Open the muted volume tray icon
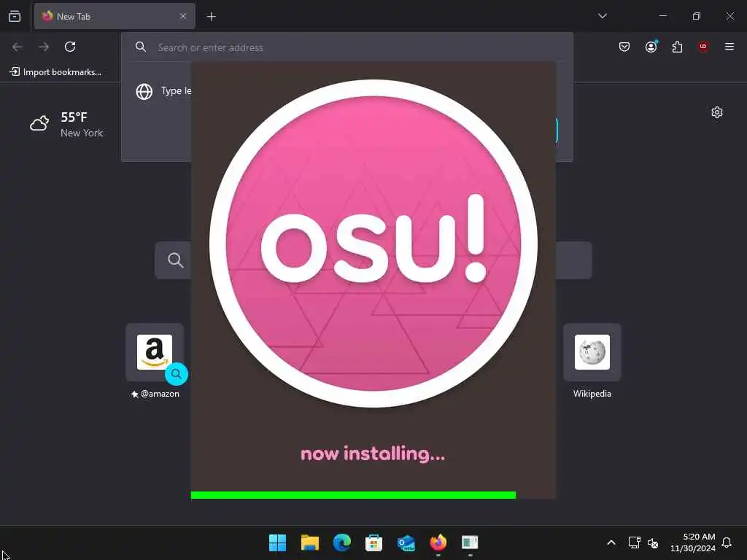 point(653,542)
